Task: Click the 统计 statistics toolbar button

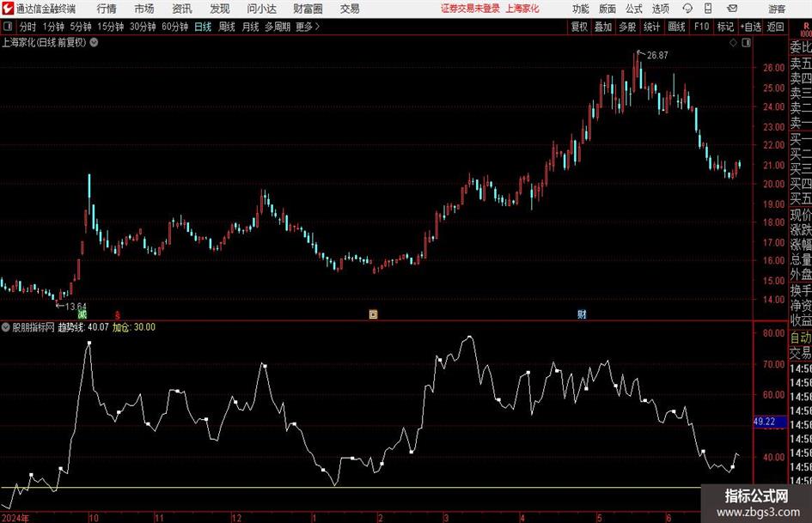Action: (652, 27)
